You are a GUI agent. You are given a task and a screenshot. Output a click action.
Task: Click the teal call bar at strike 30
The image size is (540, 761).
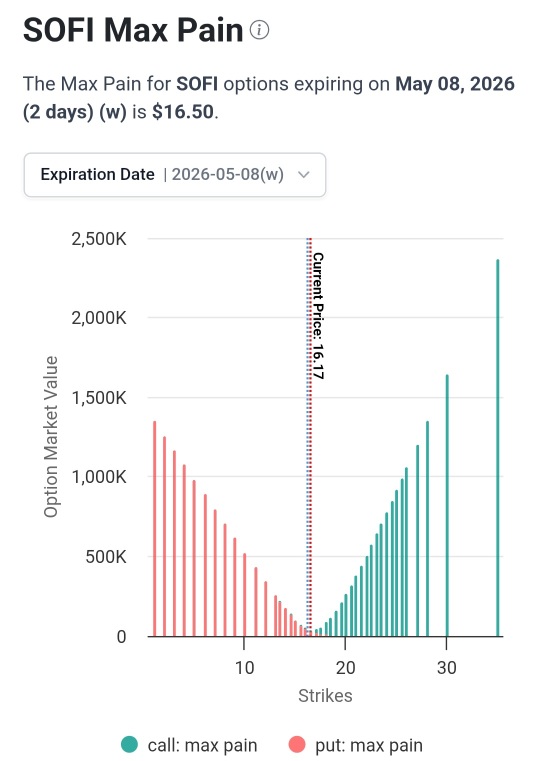pos(447,505)
